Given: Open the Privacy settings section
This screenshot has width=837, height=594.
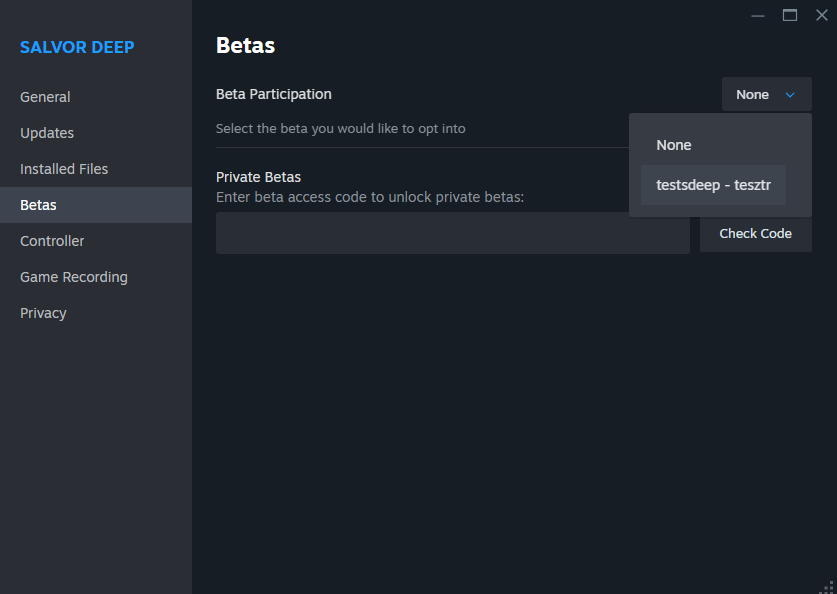Looking at the screenshot, I should 43,313.
